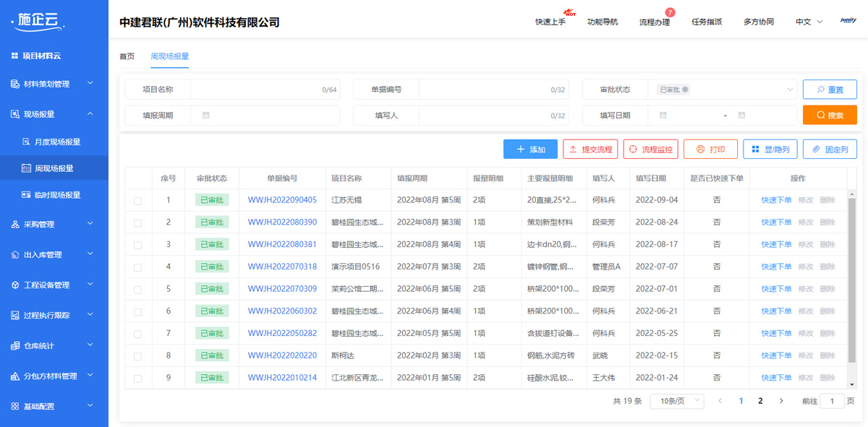Click the 分包方材料管理 sidebar icon
Image resolution: width=868 pixels, height=427 pixels.
[x=15, y=376]
